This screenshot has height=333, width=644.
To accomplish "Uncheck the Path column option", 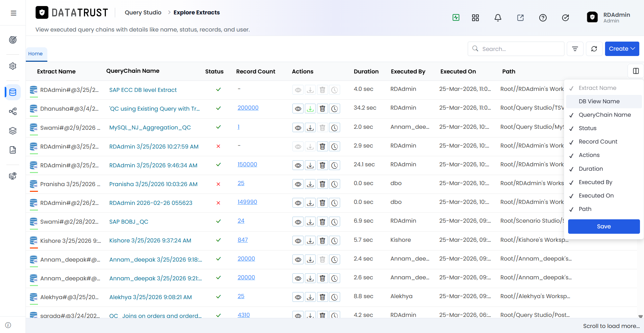I will pyautogui.click(x=604, y=209).
